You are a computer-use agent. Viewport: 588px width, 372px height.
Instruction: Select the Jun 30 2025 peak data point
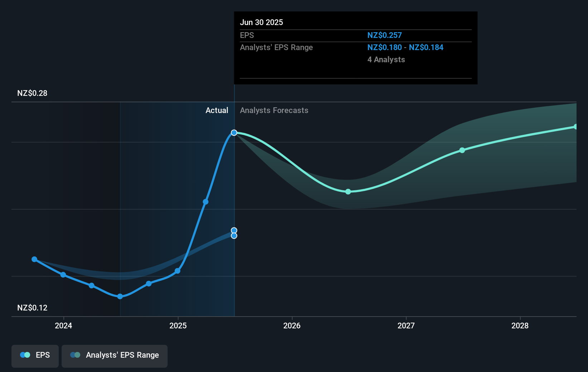coord(234,133)
